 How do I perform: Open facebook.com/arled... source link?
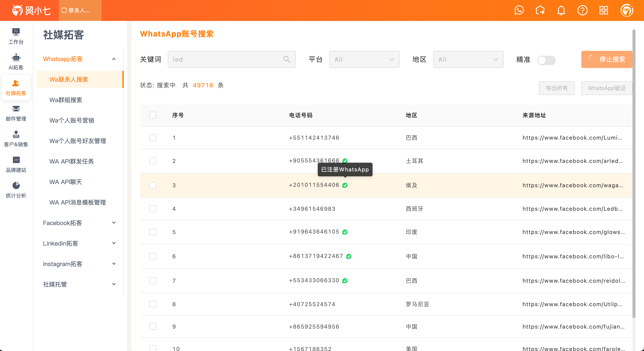pos(573,161)
